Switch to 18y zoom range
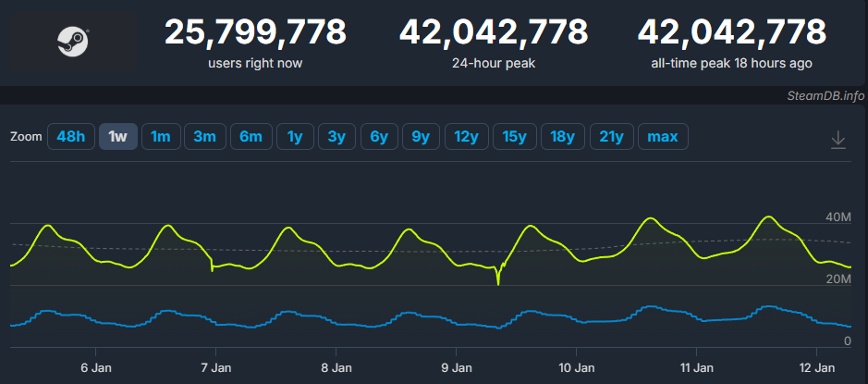 coord(562,137)
